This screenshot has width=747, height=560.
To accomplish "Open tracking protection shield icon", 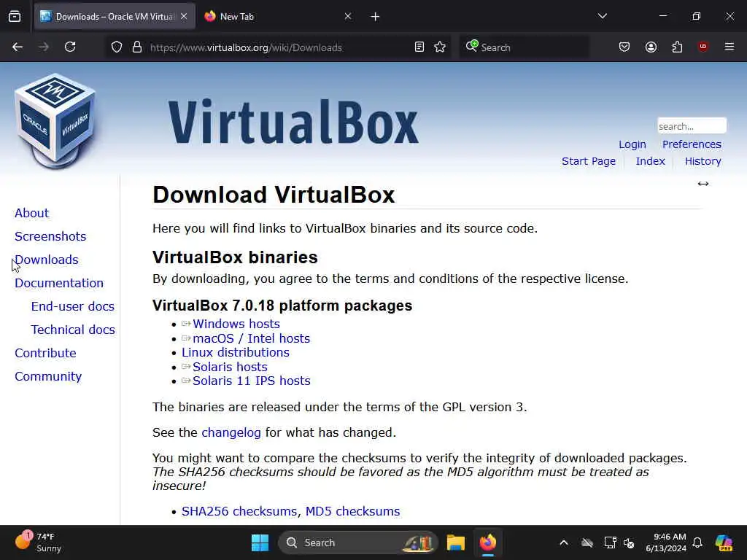I will pyautogui.click(x=117, y=47).
